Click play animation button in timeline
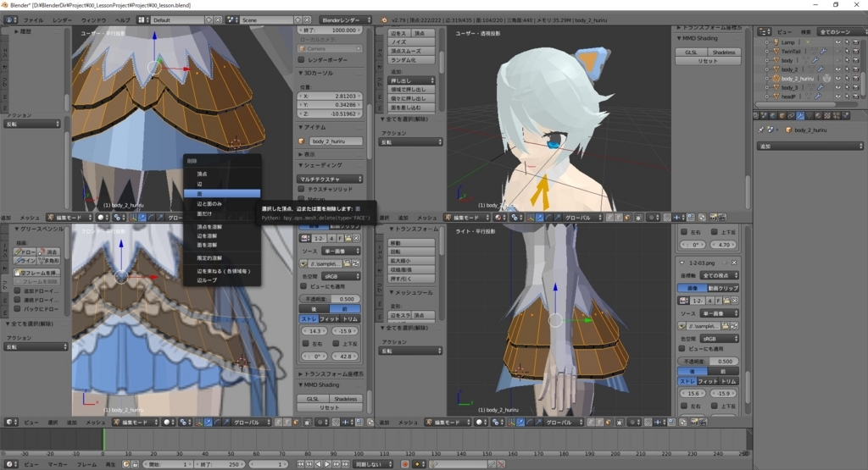Screen dimensions: 868x470 pyautogui.click(x=327, y=464)
